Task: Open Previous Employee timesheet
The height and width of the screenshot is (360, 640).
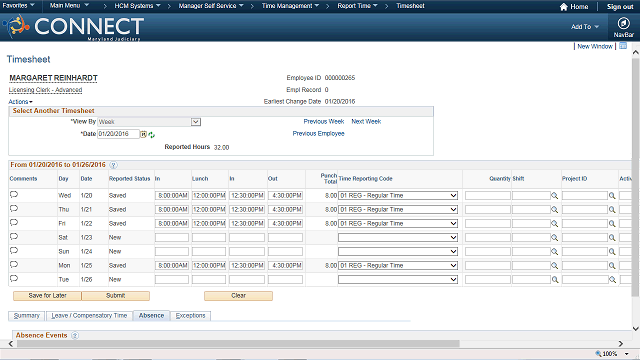Action: pos(318,134)
